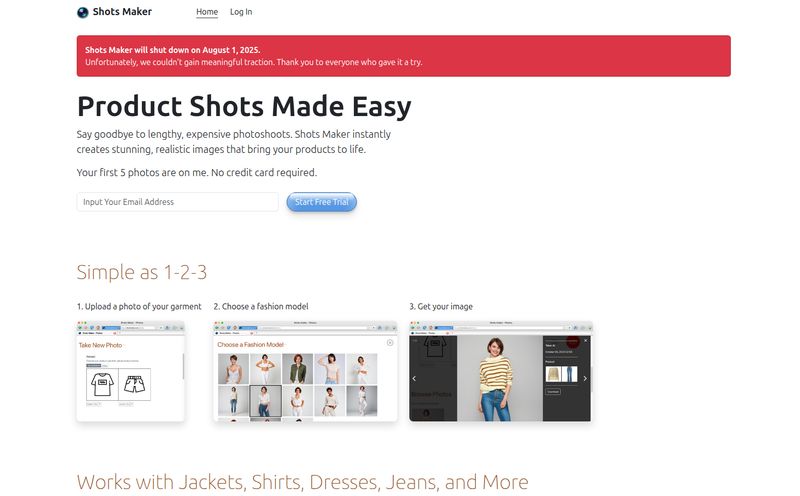Screen dimensions: 800x496
Task: Click the '1. Upload a photo of your garment' label
Action: point(139,307)
